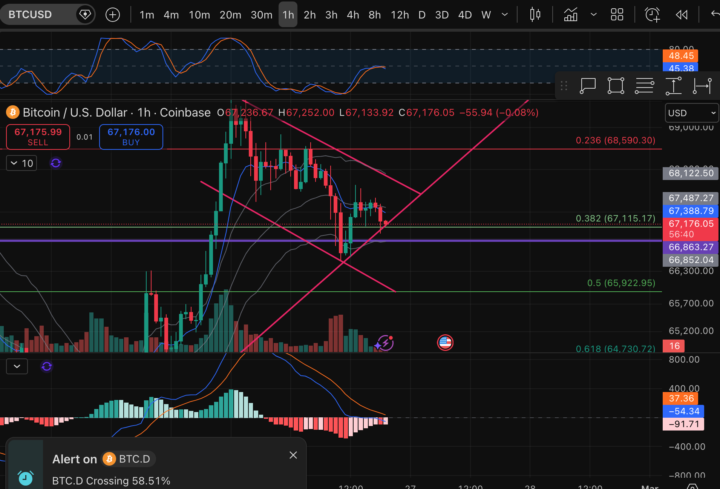Switch to the 3D timeframe

[442, 15]
